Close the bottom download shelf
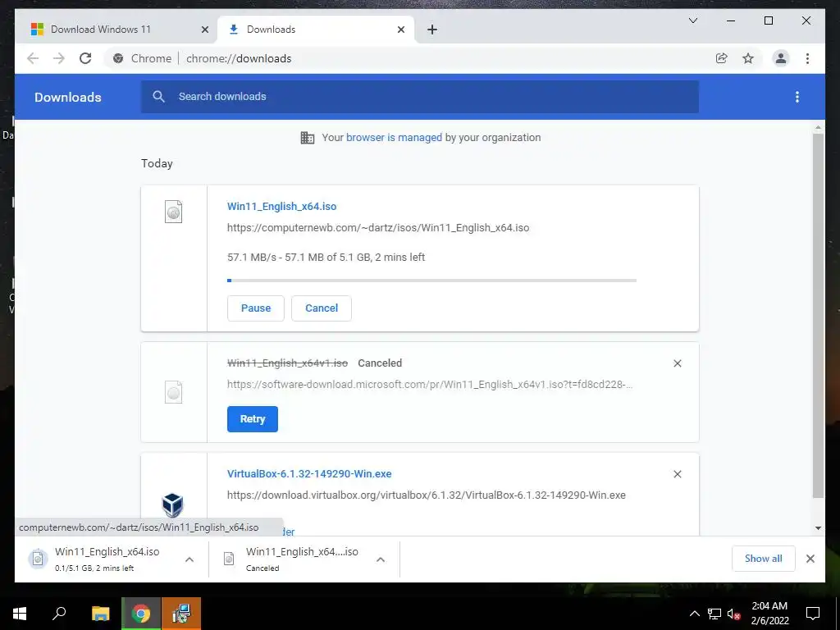The width and height of the screenshot is (840, 630). (x=810, y=559)
